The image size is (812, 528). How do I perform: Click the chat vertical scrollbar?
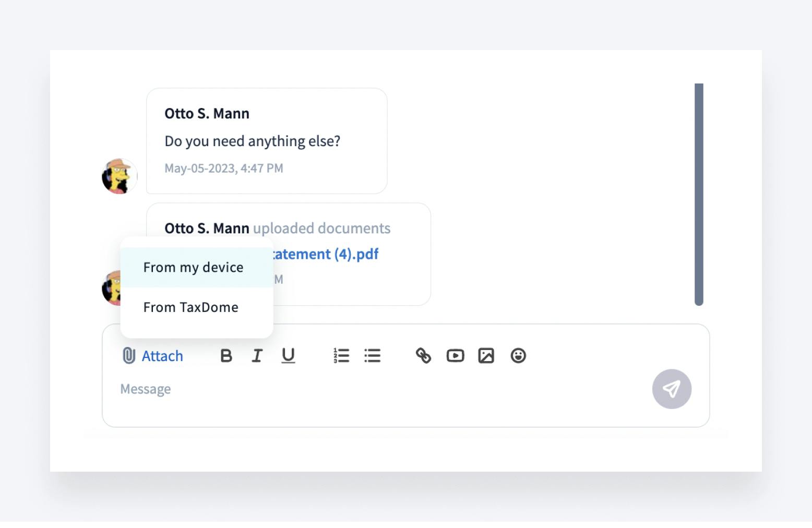pos(699,194)
